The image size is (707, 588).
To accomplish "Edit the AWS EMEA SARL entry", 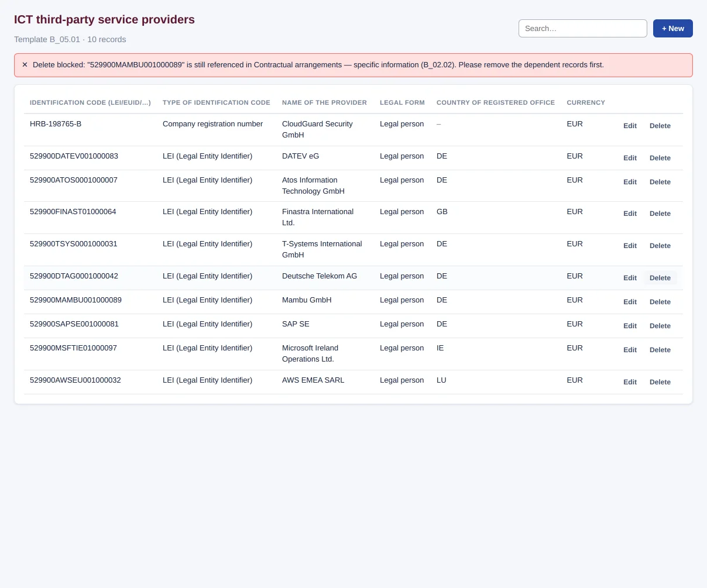I will pyautogui.click(x=630, y=382).
